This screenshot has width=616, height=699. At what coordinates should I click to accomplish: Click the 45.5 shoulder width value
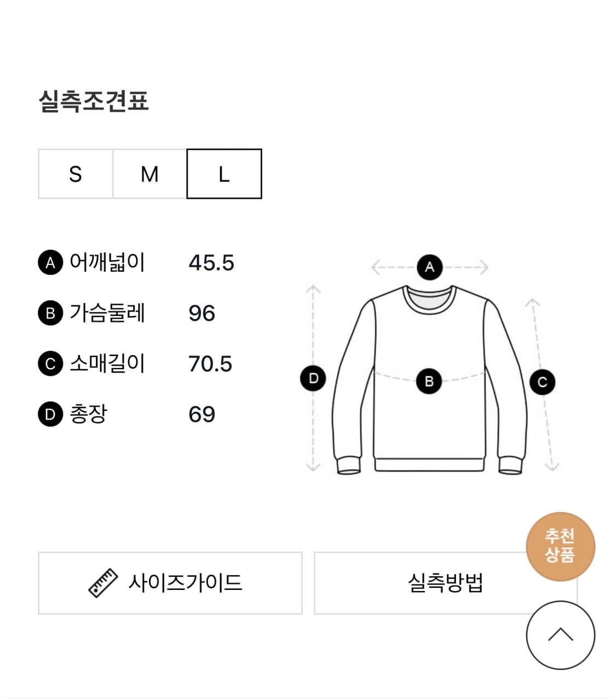[211, 263]
